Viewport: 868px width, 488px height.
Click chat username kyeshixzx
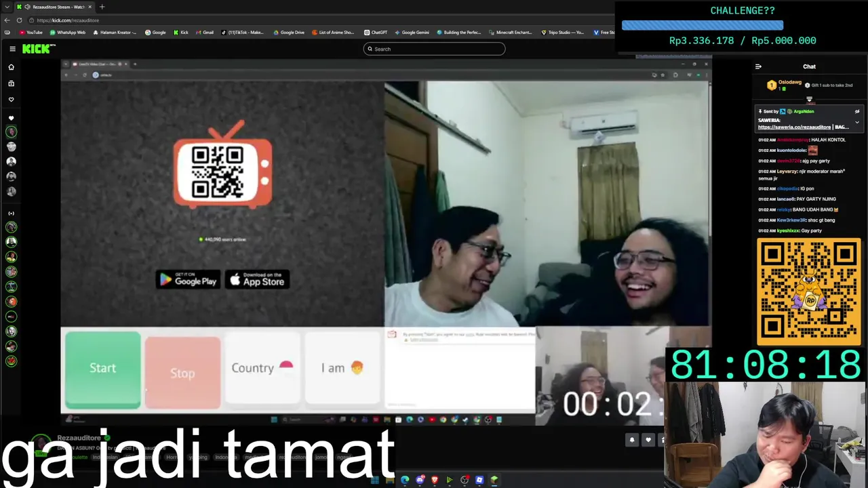pyautogui.click(x=788, y=230)
